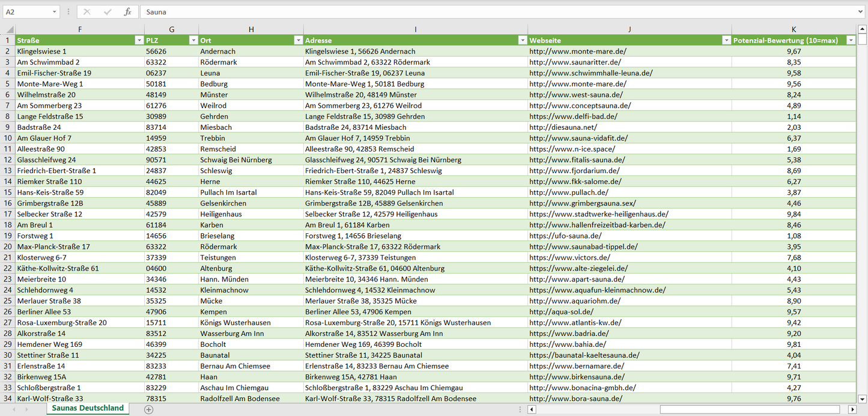Select column header I
This screenshot has width=868, height=416.
(x=415, y=29)
